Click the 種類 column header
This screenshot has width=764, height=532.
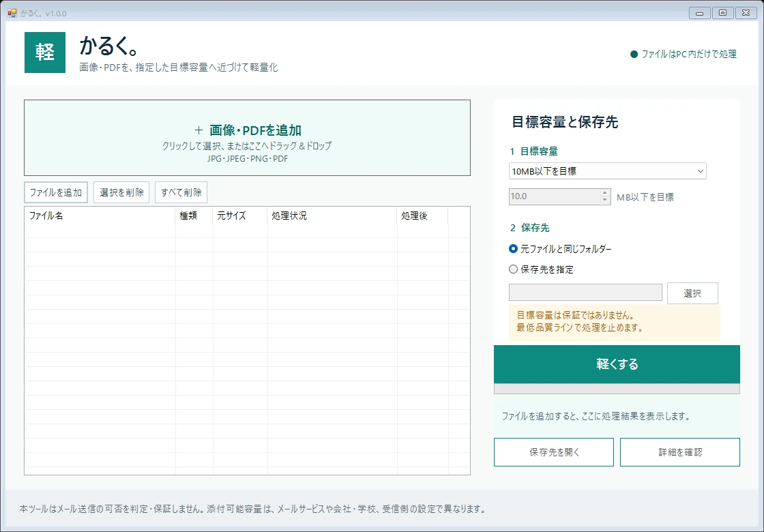(194, 216)
